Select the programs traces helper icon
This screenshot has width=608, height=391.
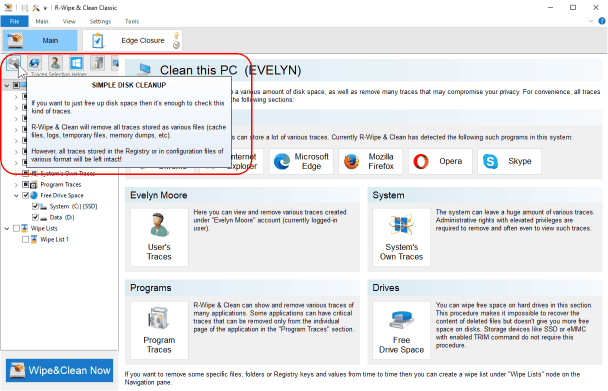[x=97, y=63]
